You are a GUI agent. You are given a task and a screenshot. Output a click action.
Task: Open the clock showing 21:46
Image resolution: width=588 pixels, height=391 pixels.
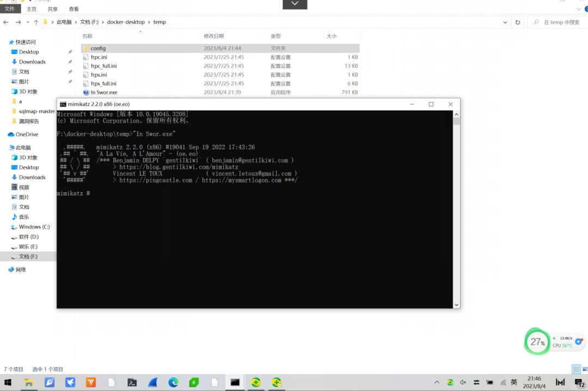(x=535, y=382)
